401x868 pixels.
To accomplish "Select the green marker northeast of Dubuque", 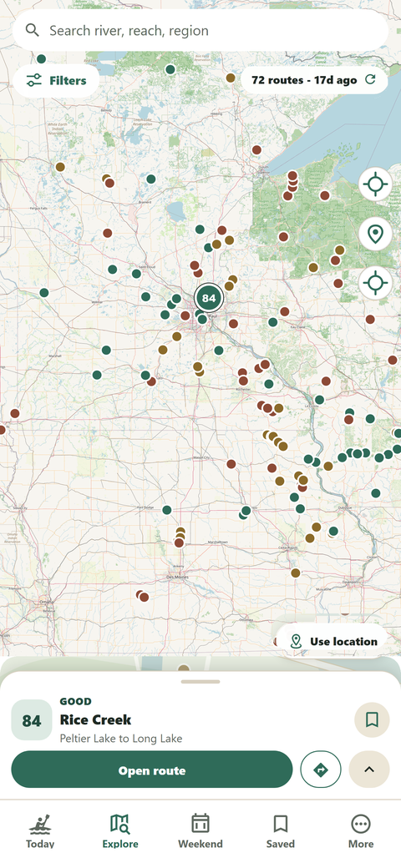I will click(x=376, y=493).
